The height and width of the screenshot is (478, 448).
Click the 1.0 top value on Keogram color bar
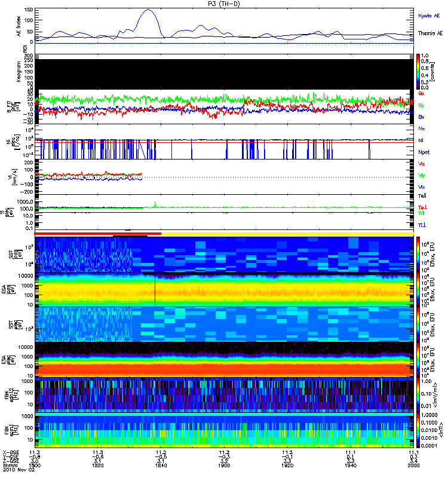[425, 56]
